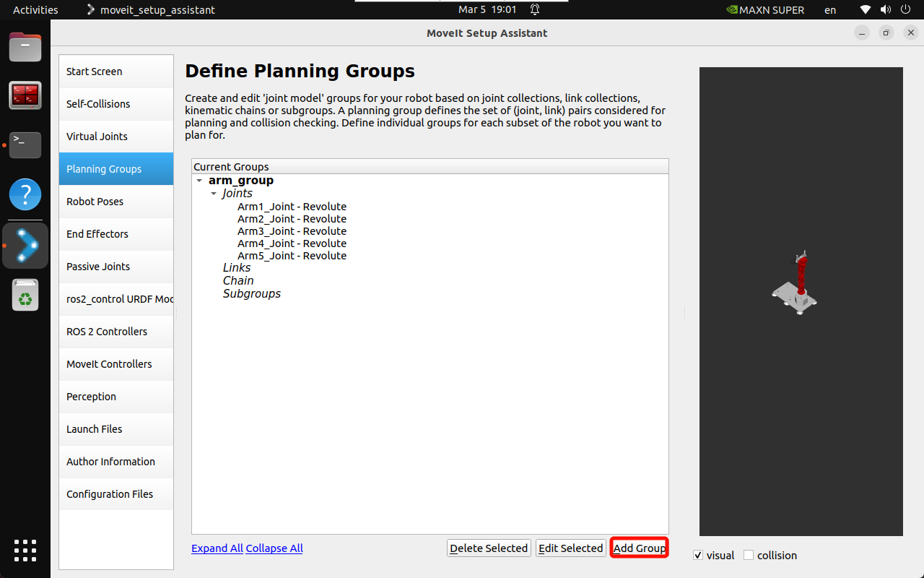Screen dimensions: 924x578
Task: Open the Help dock icon
Action: point(25,194)
